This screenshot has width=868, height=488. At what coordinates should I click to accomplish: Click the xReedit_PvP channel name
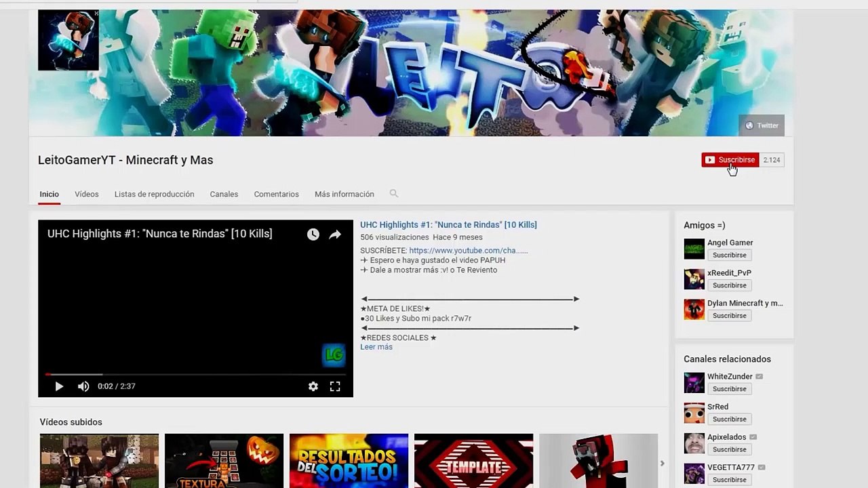pyautogui.click(x=729, y=272)
